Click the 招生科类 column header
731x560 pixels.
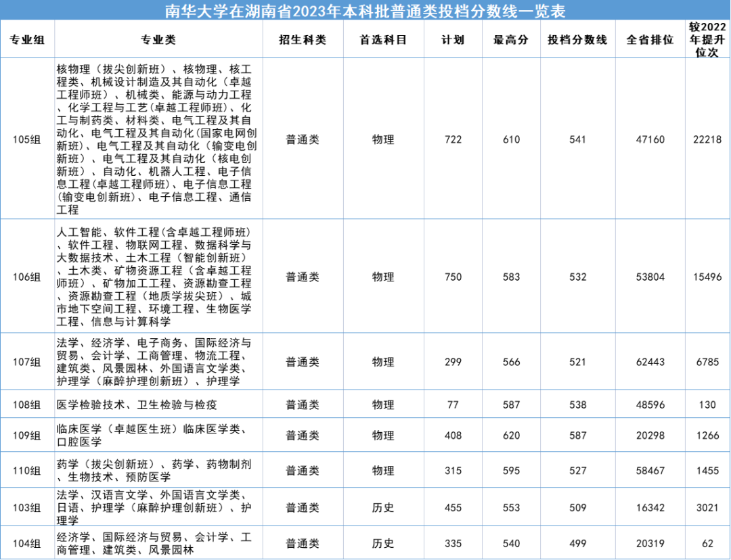[x=303, y=40]
